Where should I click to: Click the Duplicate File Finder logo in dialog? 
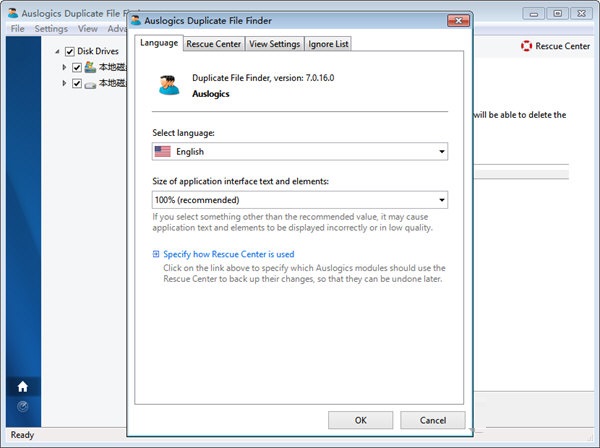[169, 85]
